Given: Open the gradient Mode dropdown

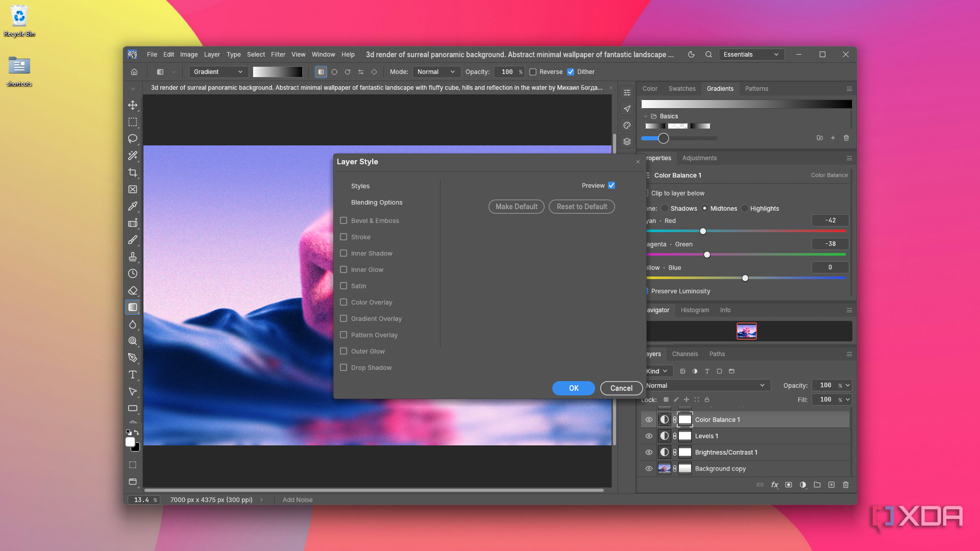Looking at the screenshot, I should (436, 72).
